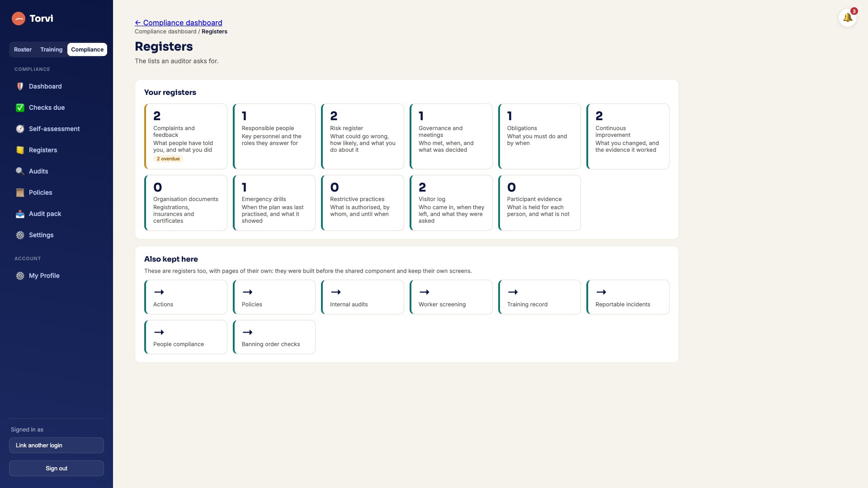Open the Banning order checks card
Viewport: 868px width, 488px height.
(x=274, y=337)
